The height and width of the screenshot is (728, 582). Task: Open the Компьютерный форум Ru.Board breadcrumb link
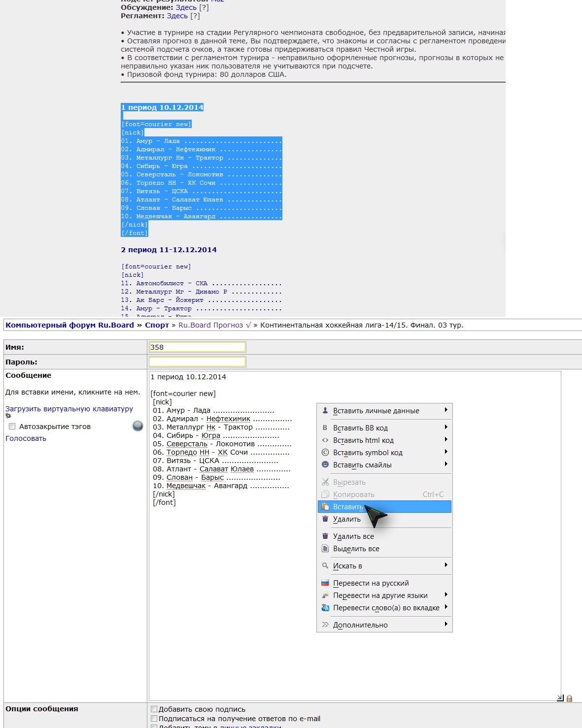coord(69,325)
